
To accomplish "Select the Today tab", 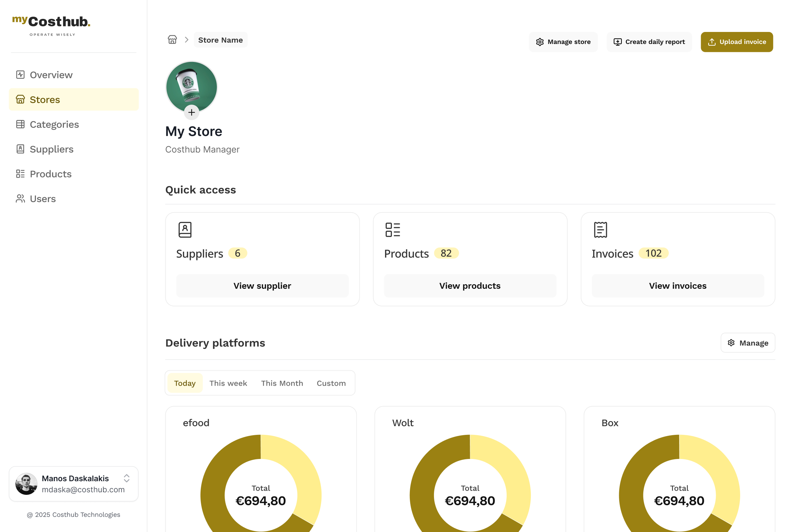I will 185,383.
